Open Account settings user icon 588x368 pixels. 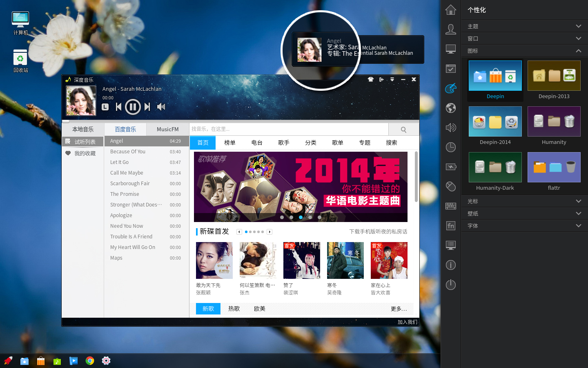(x=451, y=29)
